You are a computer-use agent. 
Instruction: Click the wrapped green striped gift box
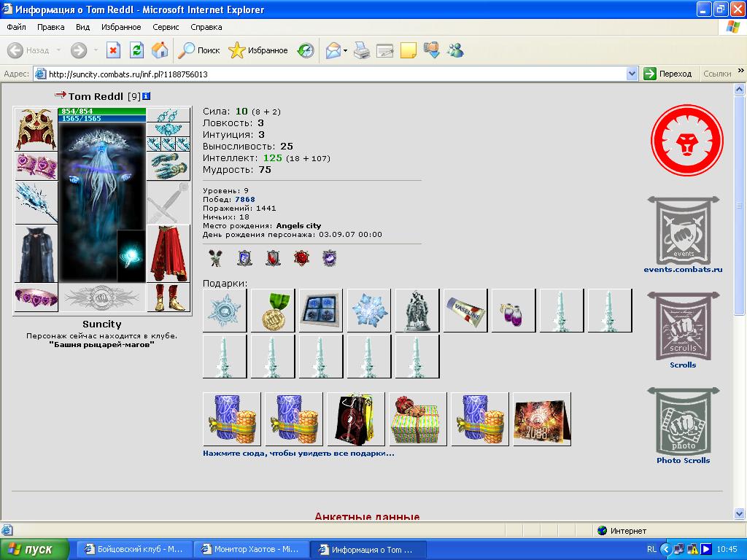click(x=418, y=419)
